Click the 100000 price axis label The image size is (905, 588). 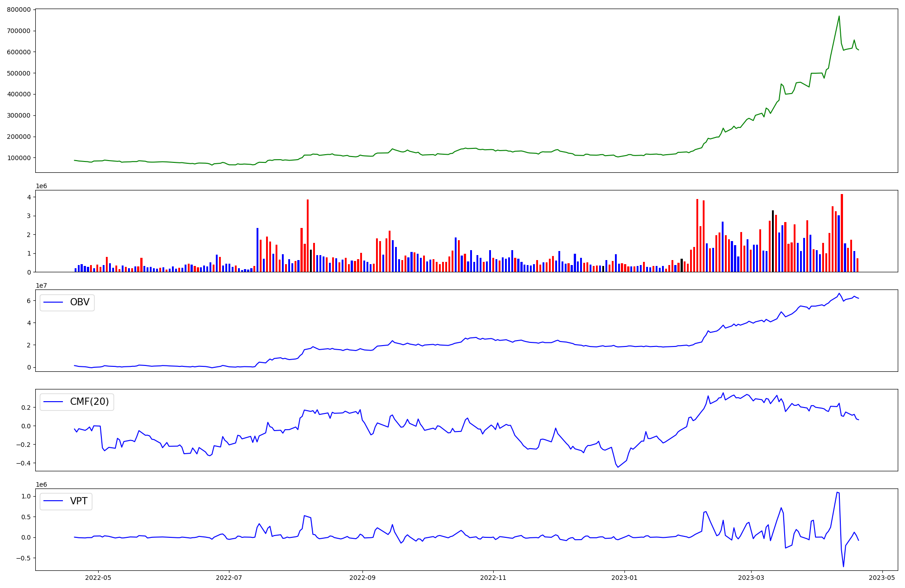pos(19,158)
